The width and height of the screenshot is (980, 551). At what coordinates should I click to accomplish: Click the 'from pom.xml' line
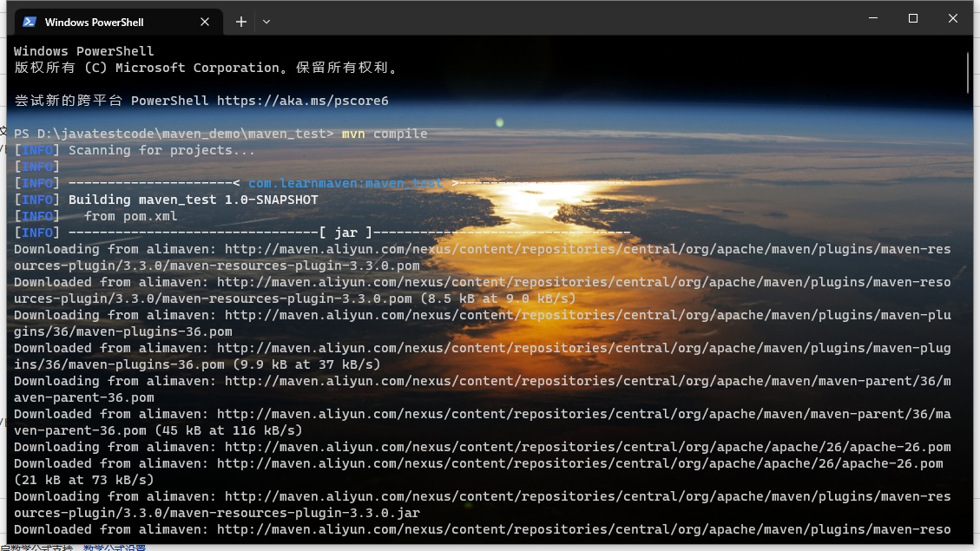point(130,216)
